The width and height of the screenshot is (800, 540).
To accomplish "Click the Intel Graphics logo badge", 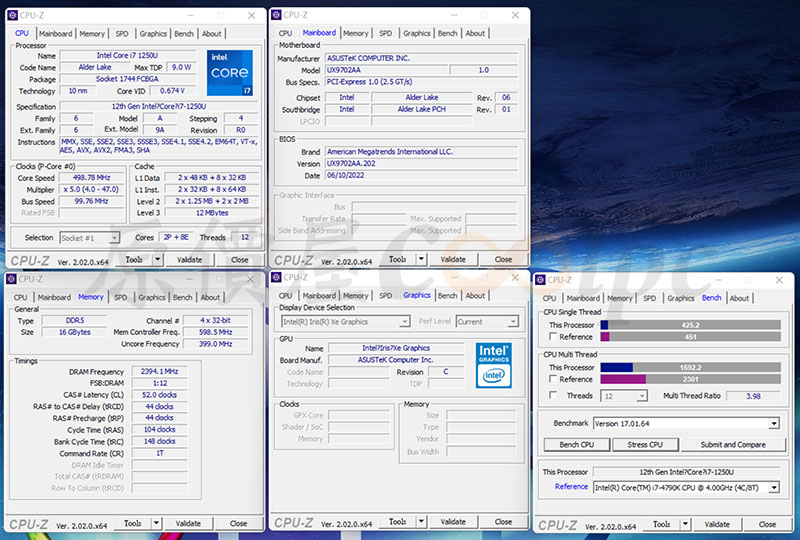I will [x=493, y=365].
